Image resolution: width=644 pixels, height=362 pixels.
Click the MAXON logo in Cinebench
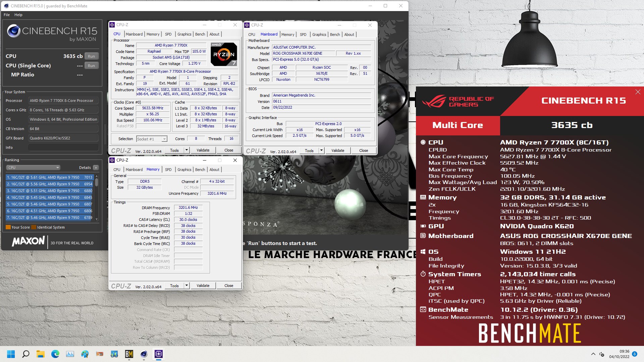point(29,241)
